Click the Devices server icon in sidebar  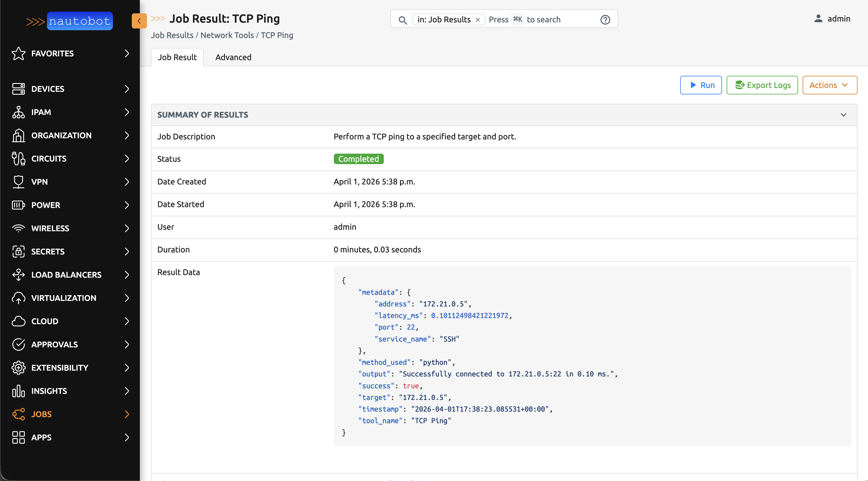(x=18, y=89)
